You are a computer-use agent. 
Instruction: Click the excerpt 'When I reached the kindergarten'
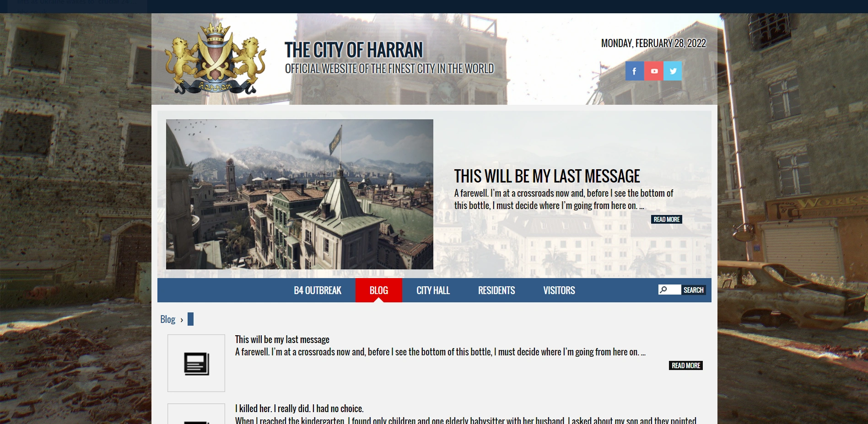(466, 420)
